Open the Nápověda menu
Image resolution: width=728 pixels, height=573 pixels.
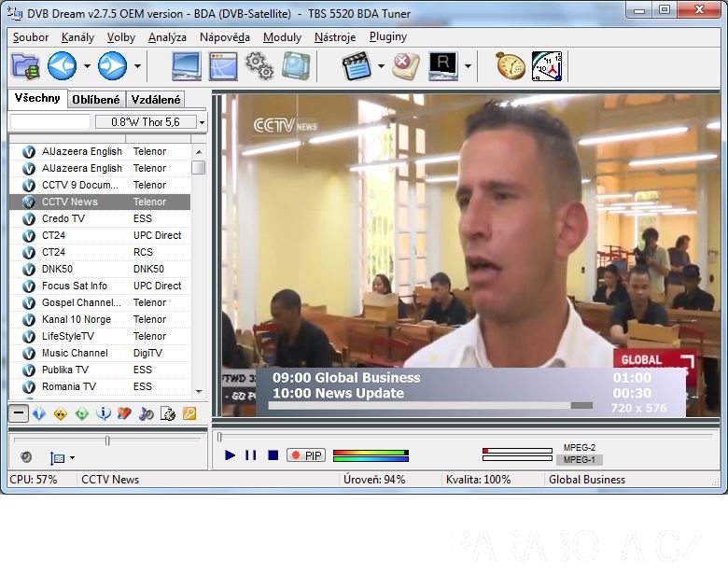(x=225, y=37)
